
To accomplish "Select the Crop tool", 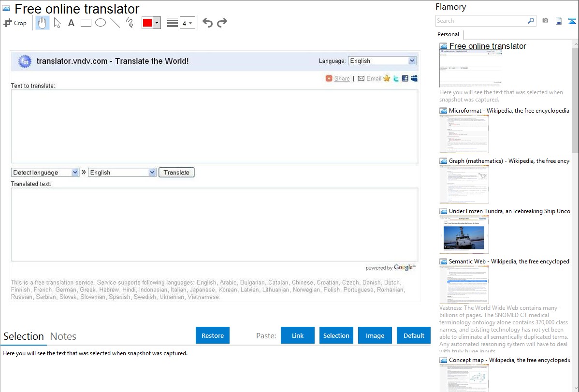I will [15, 23].
